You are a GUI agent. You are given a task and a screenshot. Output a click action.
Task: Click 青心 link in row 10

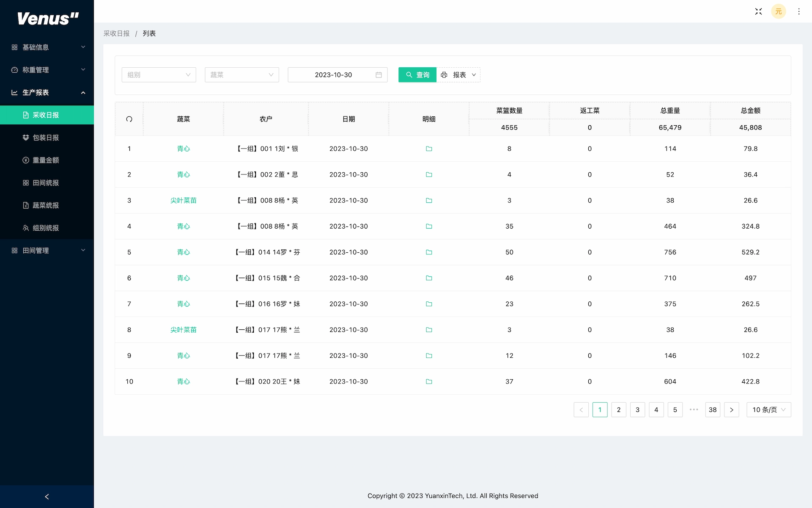pos(184,381)
